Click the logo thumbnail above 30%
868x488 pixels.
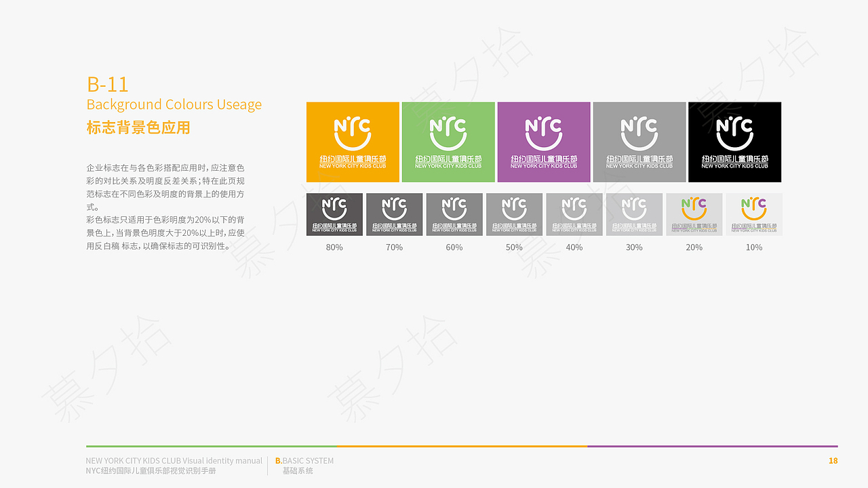point(635,214)
